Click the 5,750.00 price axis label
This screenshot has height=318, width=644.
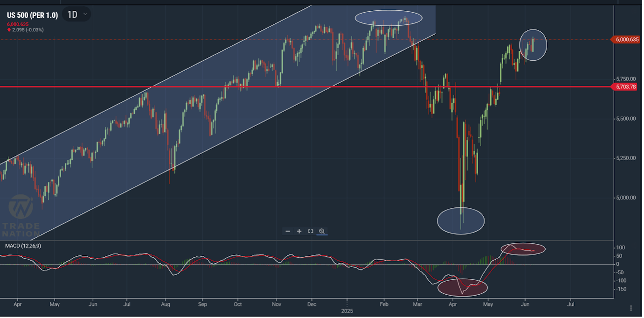coord(626,79)
